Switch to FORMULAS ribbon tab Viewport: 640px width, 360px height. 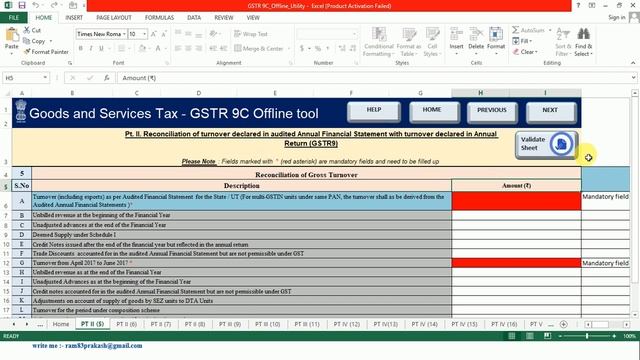pos(159,18)
